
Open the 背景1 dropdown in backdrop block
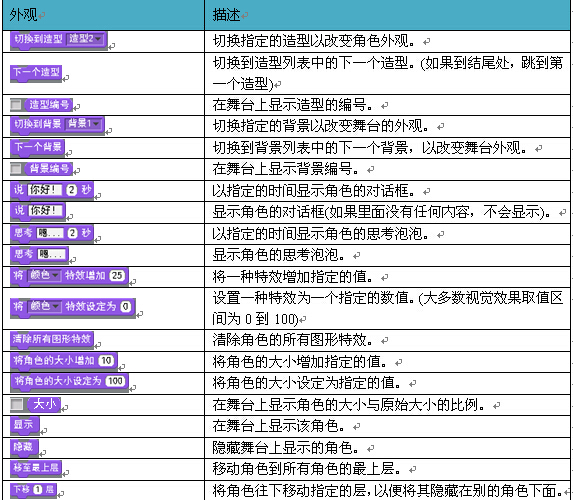pos(83,124)
